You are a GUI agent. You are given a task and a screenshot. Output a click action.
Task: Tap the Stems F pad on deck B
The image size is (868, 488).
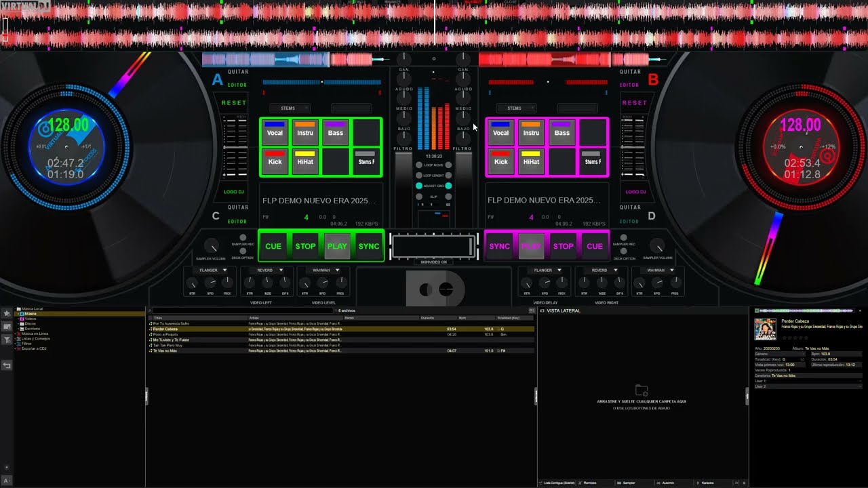(x=593, y=162)
